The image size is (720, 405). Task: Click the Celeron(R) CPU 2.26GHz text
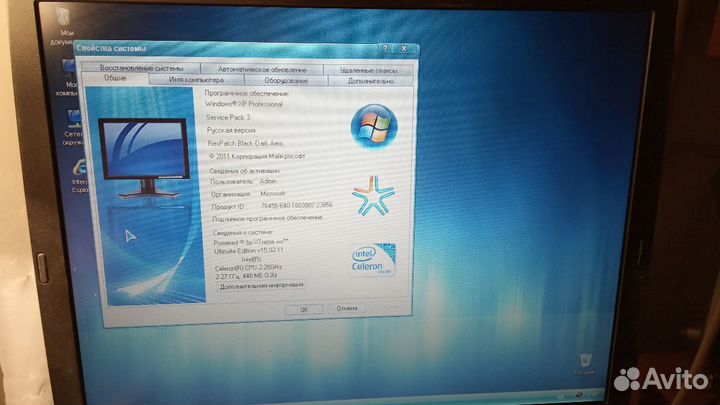(248, 267)
